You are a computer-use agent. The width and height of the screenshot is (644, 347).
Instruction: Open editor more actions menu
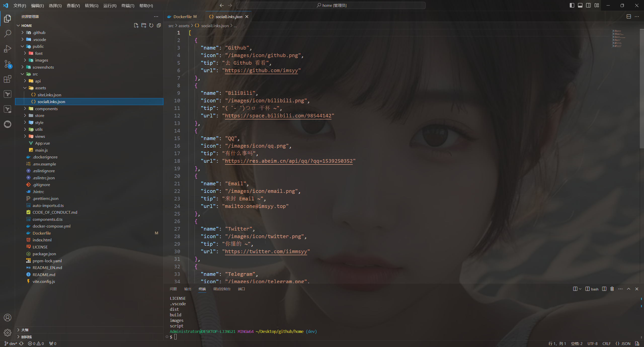637,17
